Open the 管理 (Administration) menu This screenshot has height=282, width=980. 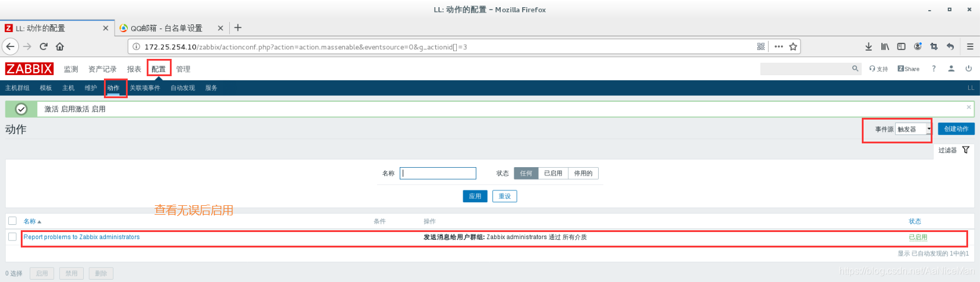pyautogui.click(x=183, y=69)
